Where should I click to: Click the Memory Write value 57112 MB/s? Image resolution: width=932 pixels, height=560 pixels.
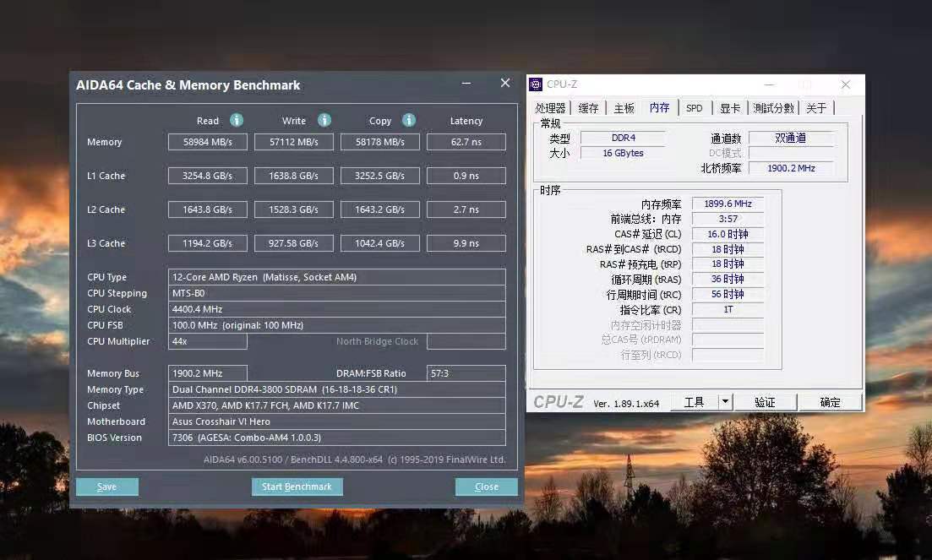tap(294, 142)
